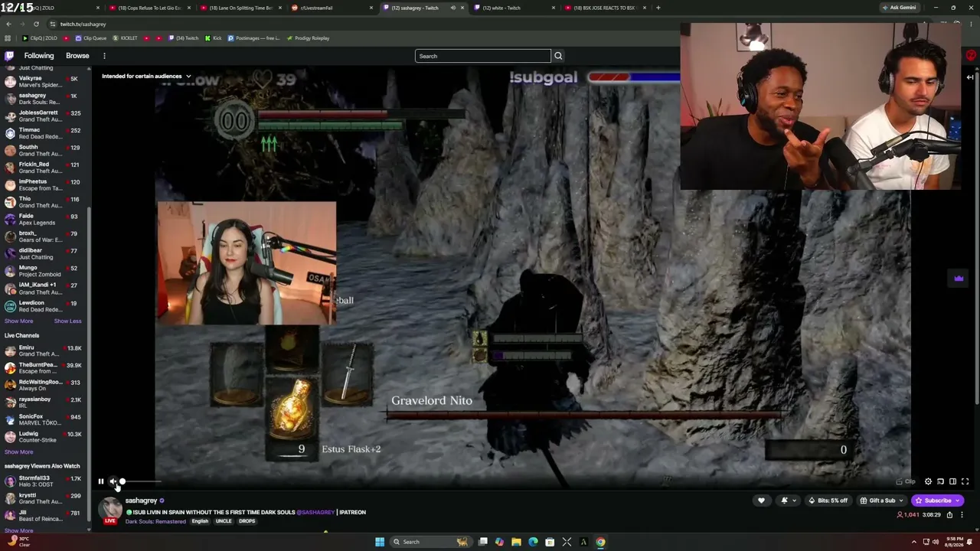The width and height of the screenshot is (980, 551).
Task: Toggle theatre mode on the player
Action: (952, 481)
